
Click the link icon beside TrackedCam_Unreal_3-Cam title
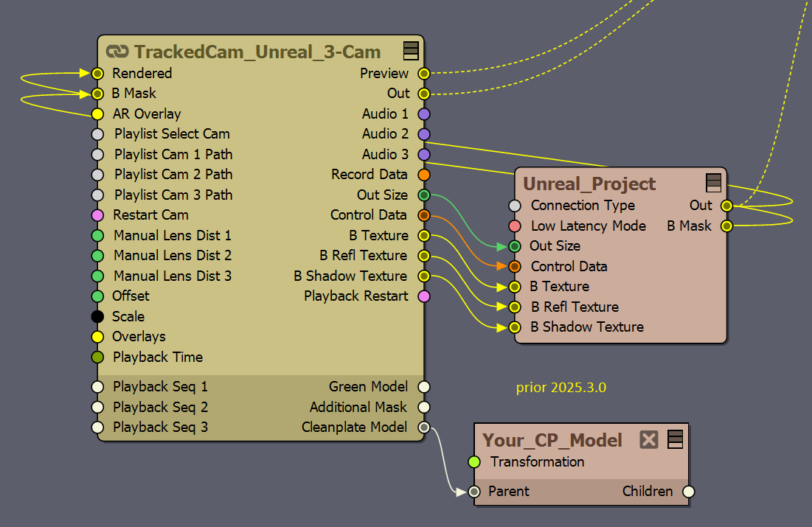point(117,52)
